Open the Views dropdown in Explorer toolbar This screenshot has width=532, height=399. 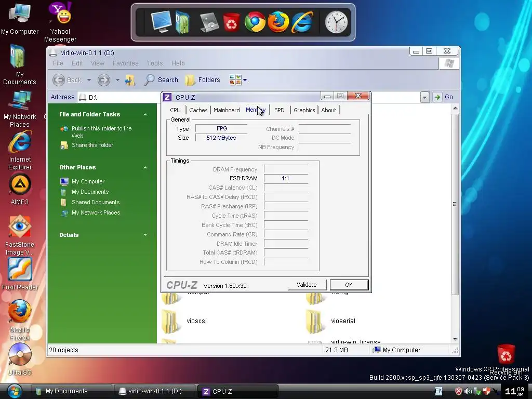click(x=238, y=80)
